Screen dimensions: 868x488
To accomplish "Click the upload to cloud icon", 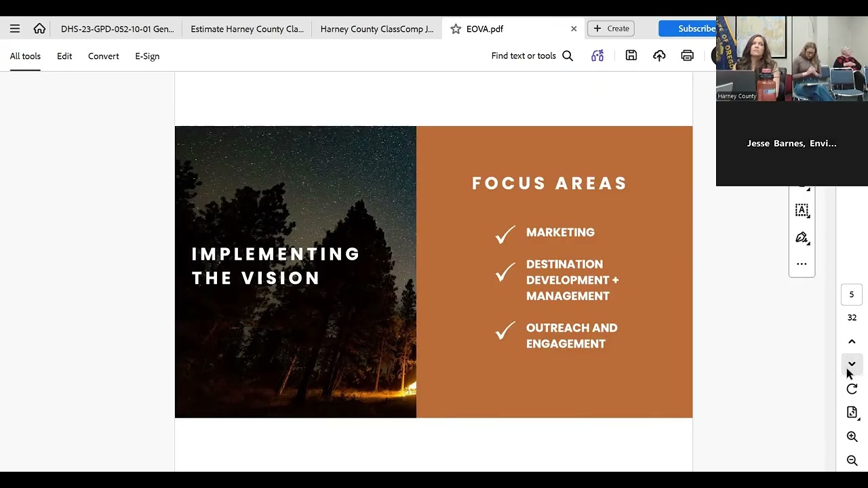I will [x=659, y=56].
